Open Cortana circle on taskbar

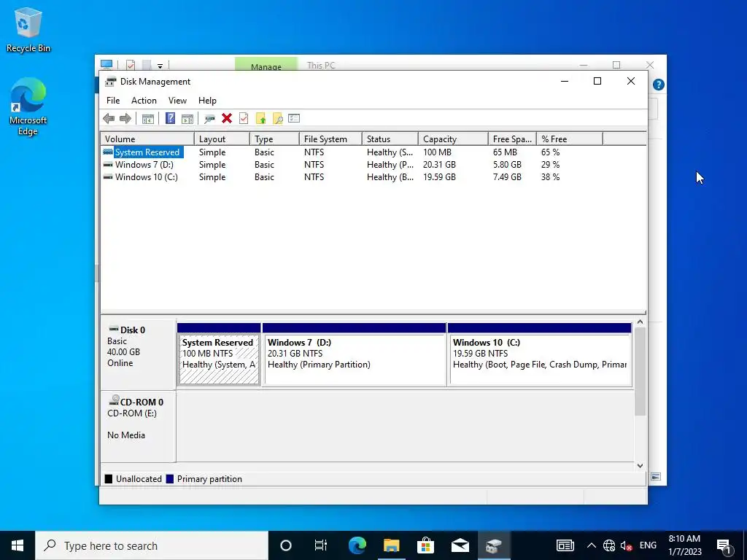point(286,545)
